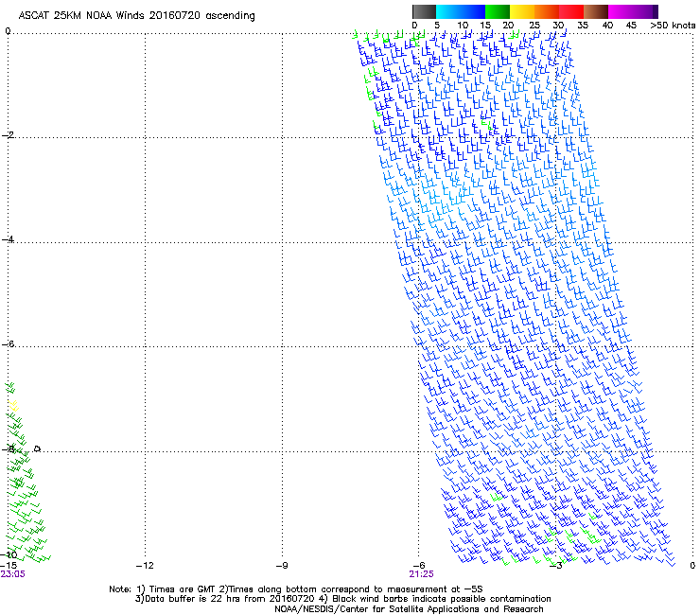Click the '35' legend scale number
700x615 pixels.
tap(583, 26)
